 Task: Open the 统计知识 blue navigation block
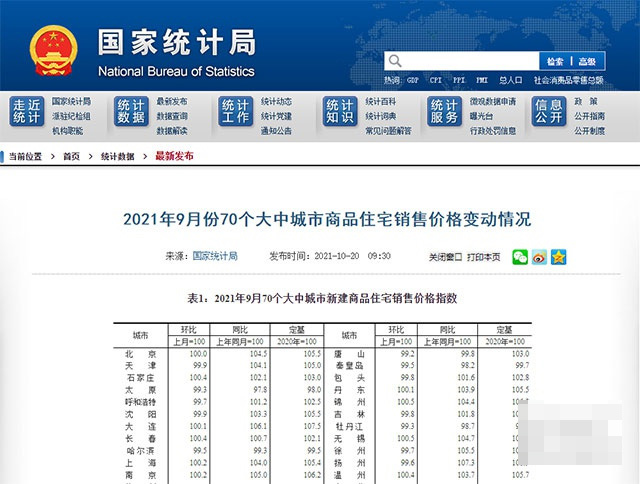pos(340,112)
